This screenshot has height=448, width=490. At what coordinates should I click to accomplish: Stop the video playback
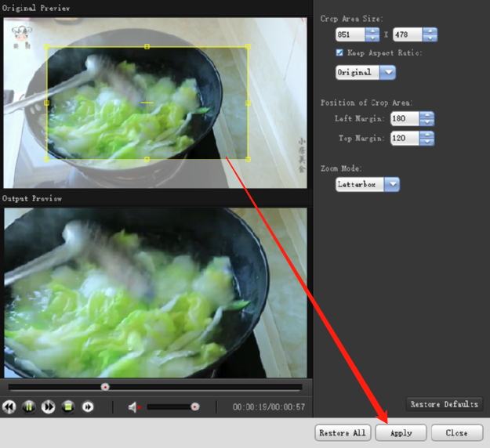pyautogui.click(x=68, y=406)
